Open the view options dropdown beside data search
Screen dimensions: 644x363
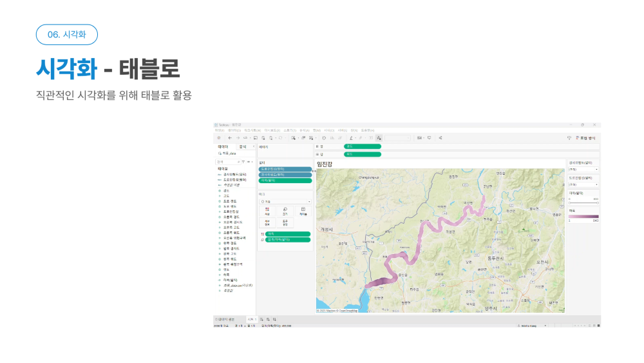250,162
